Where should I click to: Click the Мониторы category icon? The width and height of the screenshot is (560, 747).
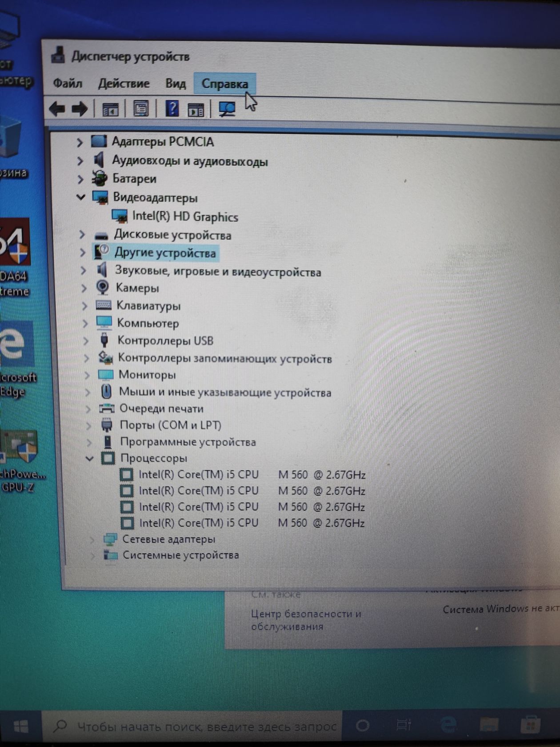click(106, 374)
